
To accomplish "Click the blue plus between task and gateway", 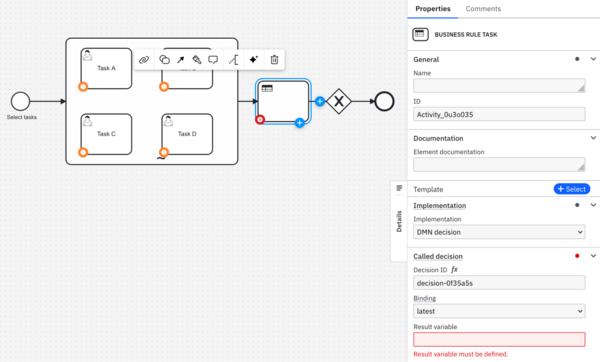I will [320, 101].
